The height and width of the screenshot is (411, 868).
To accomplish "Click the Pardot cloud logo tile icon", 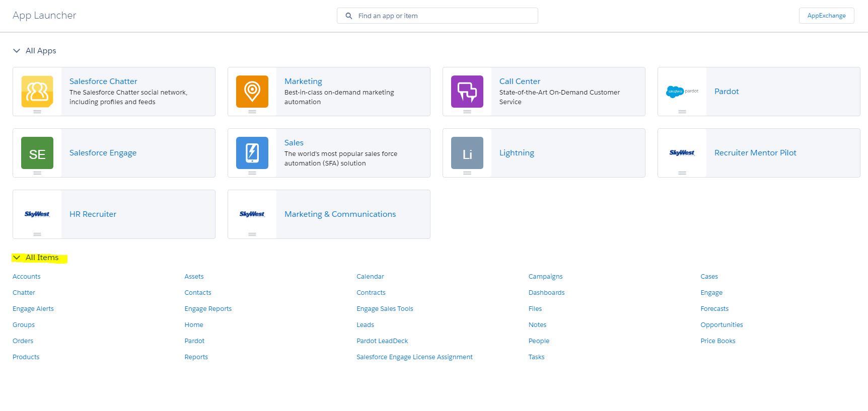I will (682, 92).
